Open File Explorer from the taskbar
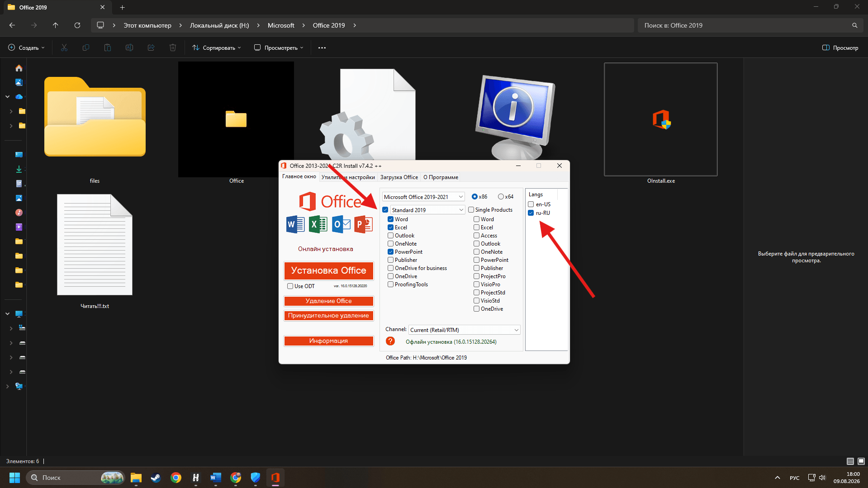This screenshot has width=868, height=488. click(x=136, y=478)
